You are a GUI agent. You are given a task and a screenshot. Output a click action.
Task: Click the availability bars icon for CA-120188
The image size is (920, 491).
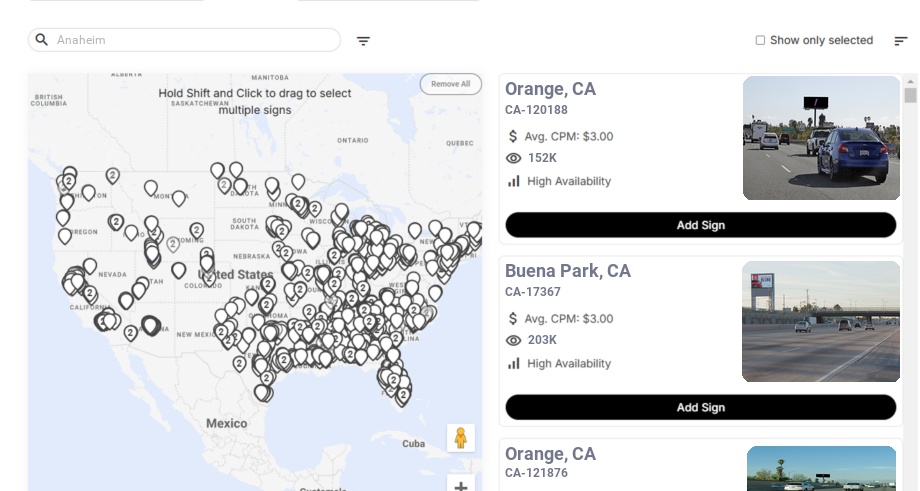tap(514, 181)
